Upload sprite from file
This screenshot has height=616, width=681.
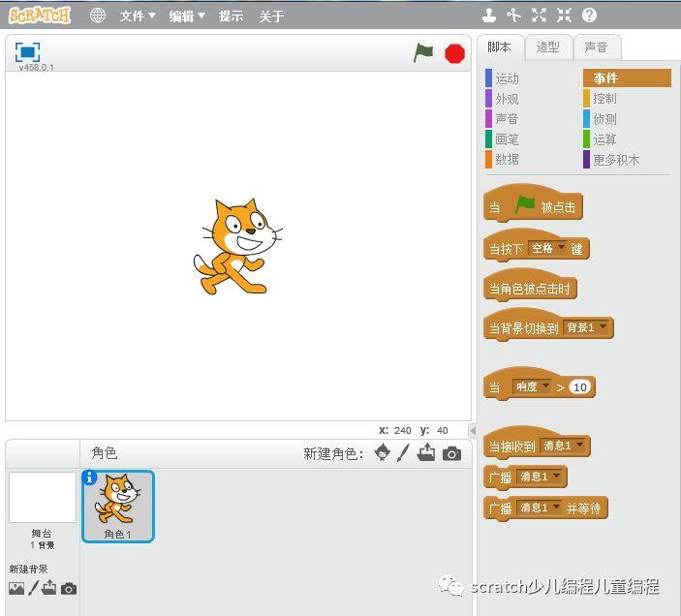coord(426,452)
